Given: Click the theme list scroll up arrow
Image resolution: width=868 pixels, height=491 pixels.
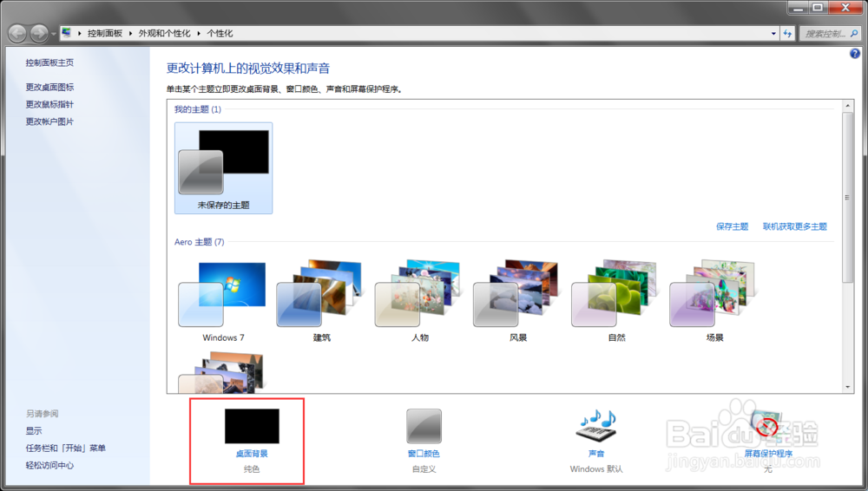Looking at the screenshot, I should coord(847,105).
